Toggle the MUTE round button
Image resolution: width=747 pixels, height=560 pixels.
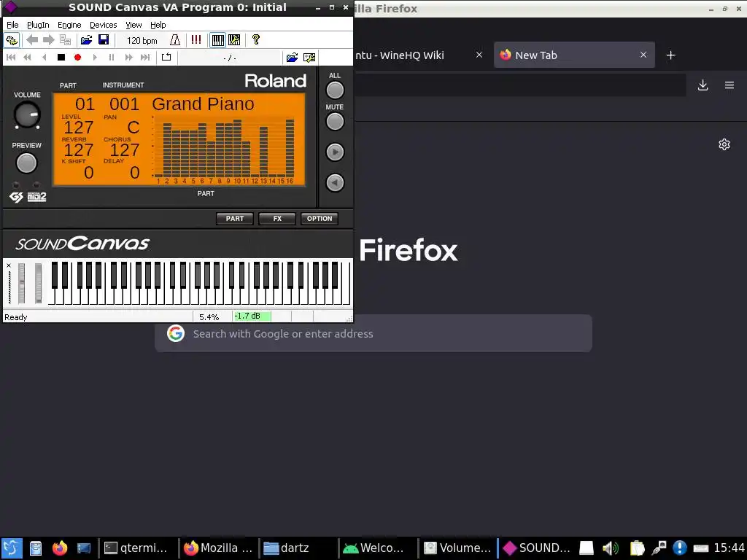pyautogui.click(x=335, y=122)
